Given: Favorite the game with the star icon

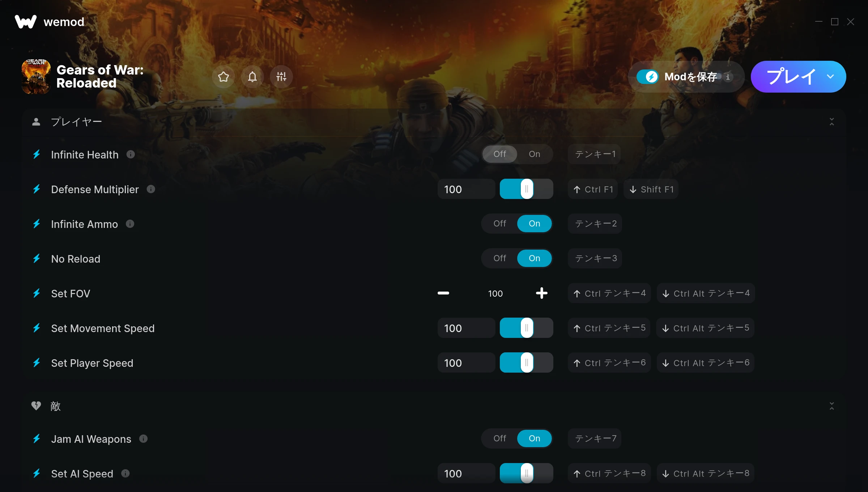Looking at the screenshot, I should (224, 77).
